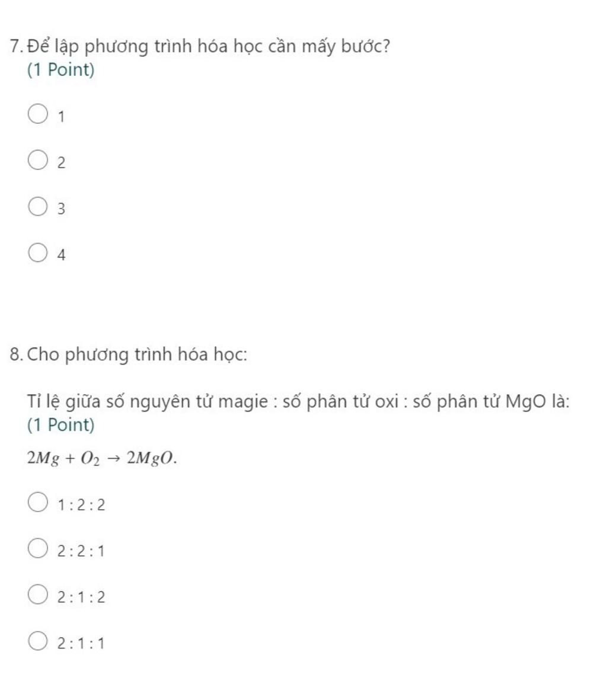
Task: Click the answer label text '2 : 2 : 1'
Action: tap(81, 551)
